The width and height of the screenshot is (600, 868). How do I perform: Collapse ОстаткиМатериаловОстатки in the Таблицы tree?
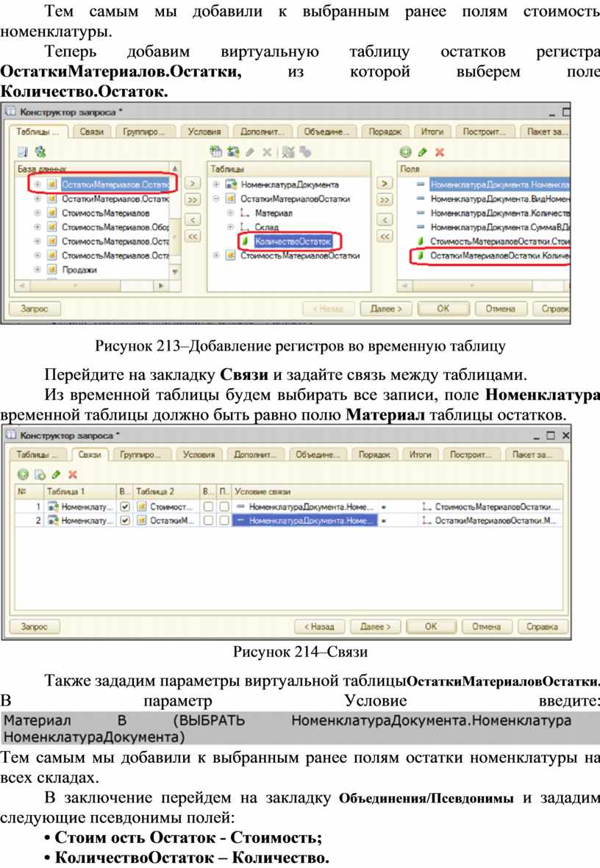(x=216, y=198)
